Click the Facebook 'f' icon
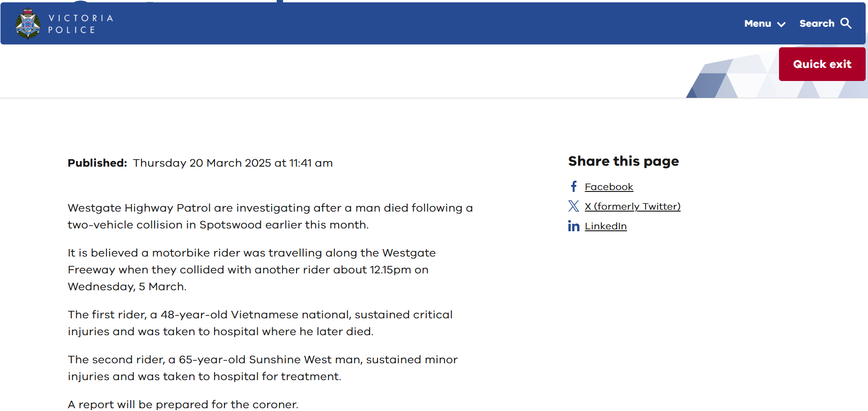Viewport: 868px width, 411px height. point(574,187)
